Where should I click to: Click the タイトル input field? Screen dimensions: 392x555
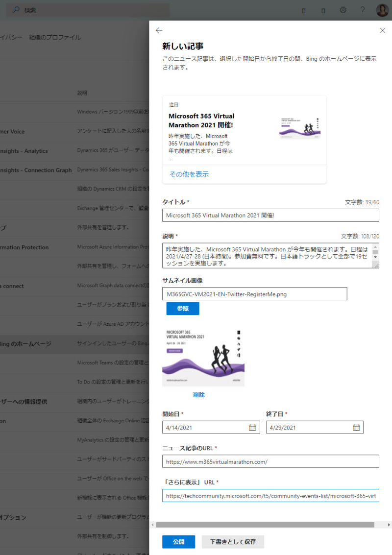[x=270, y=215]
